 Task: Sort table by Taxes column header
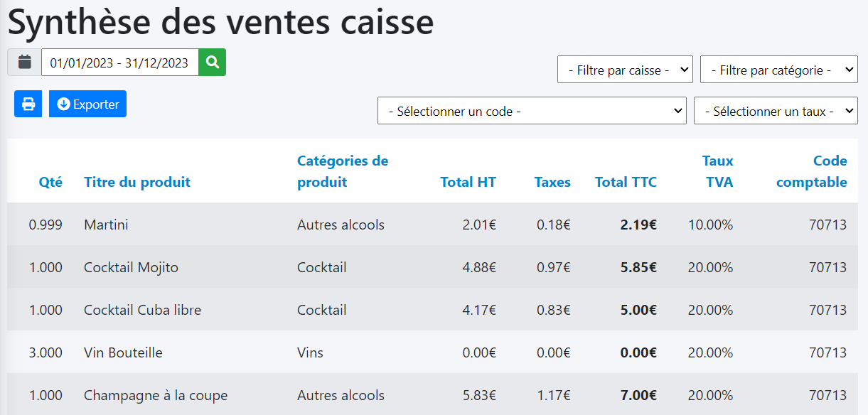pos(552,182)
